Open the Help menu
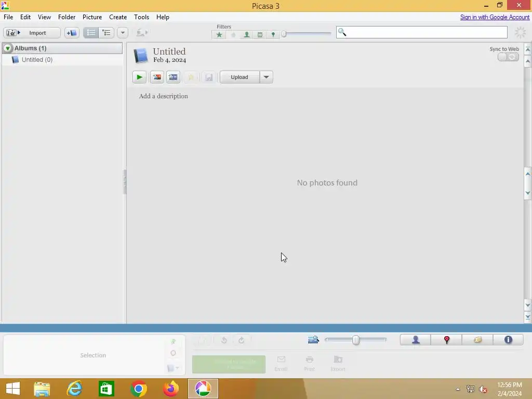Screen dimensions: 532x399 [163, 17]
